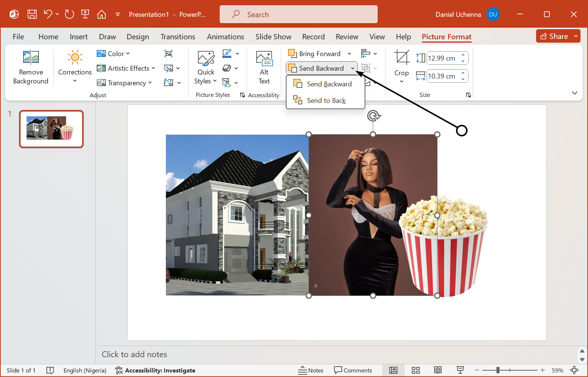Expand the Transparency dropdown
This screenshot has height=377, width=588.
tap(124, 83)
